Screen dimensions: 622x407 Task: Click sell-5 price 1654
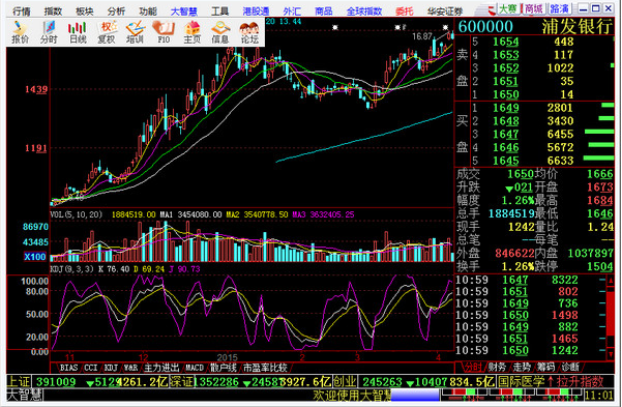[x=506, y=42]
